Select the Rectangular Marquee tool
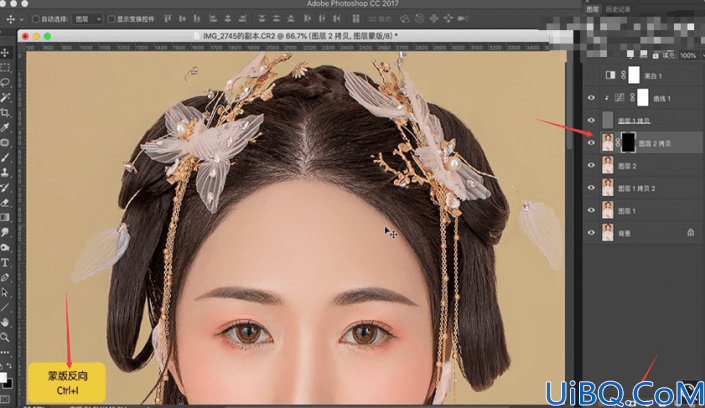Screen dimensions: 705x408 pos(5,68)
